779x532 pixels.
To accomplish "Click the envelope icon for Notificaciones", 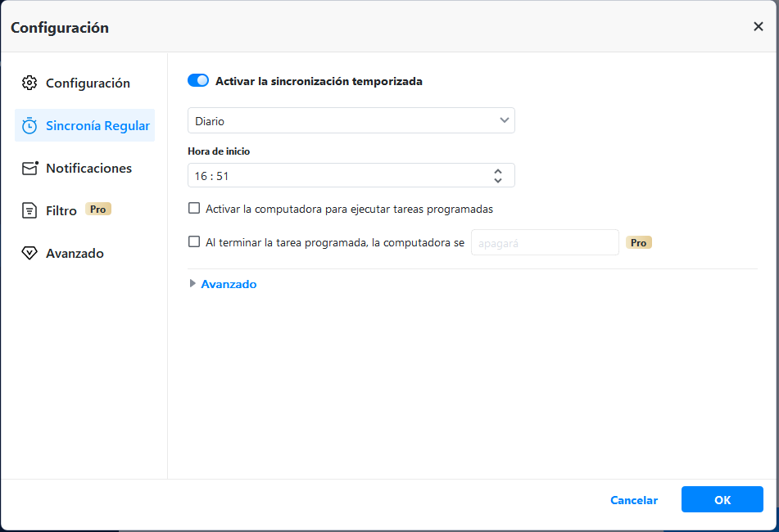I will pos(29,168).
